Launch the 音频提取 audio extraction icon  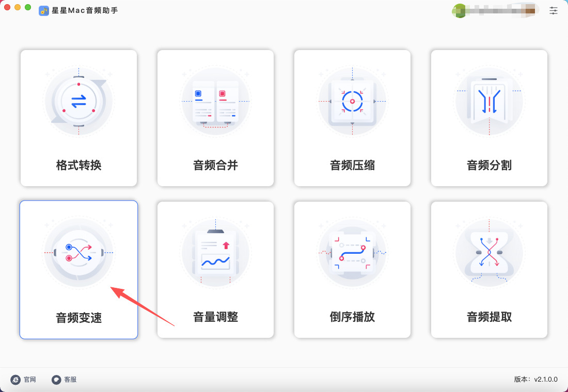[x=489, y=253]
